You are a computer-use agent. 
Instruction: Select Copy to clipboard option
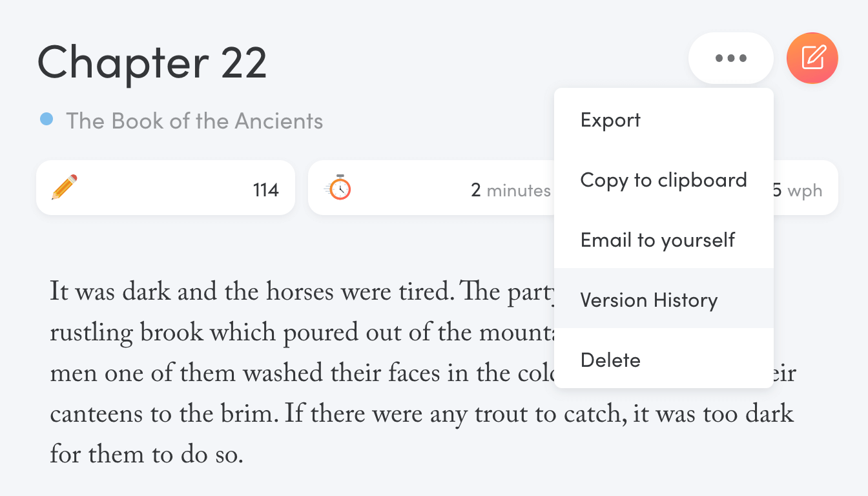pyautogui.click(x=664, y=180)
